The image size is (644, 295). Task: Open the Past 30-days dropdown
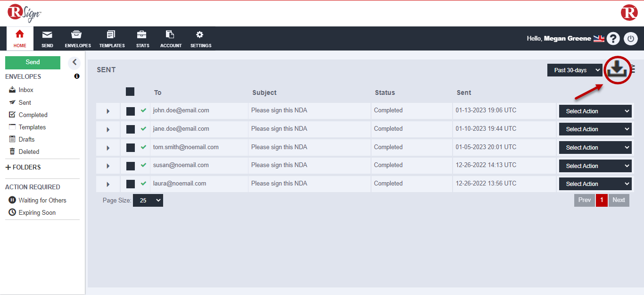coord(575,70)
